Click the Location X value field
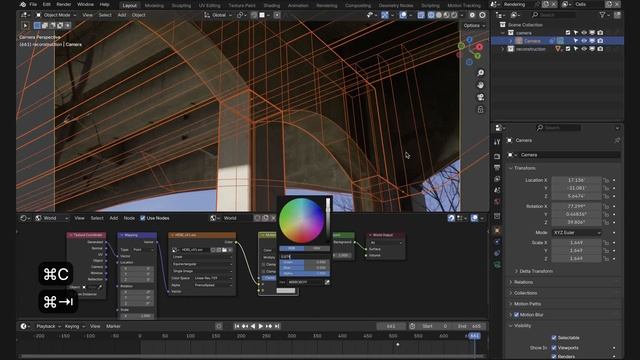 click(576, 180)
